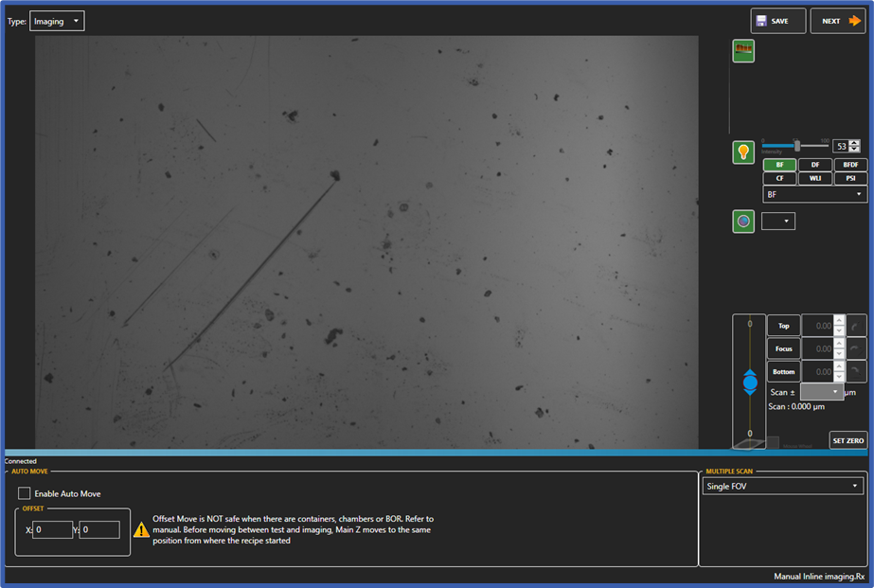Select the light bulb illumination icon

tap(743, 151)
